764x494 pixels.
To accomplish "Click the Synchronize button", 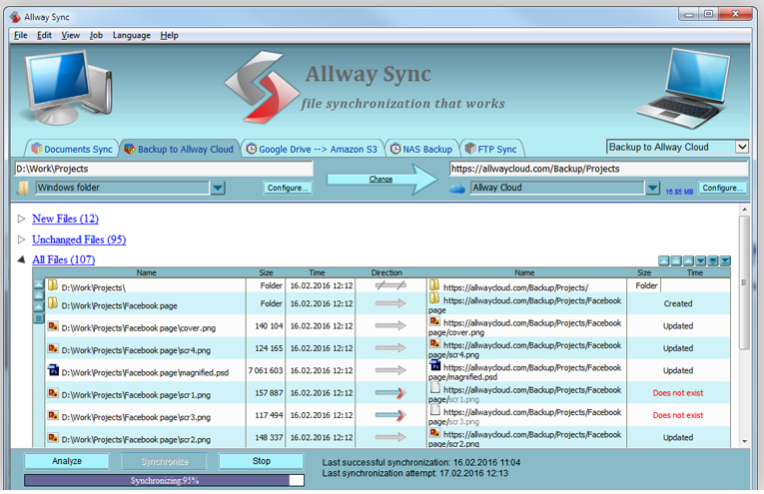I will pyautogui.click(x=164, y=461).
